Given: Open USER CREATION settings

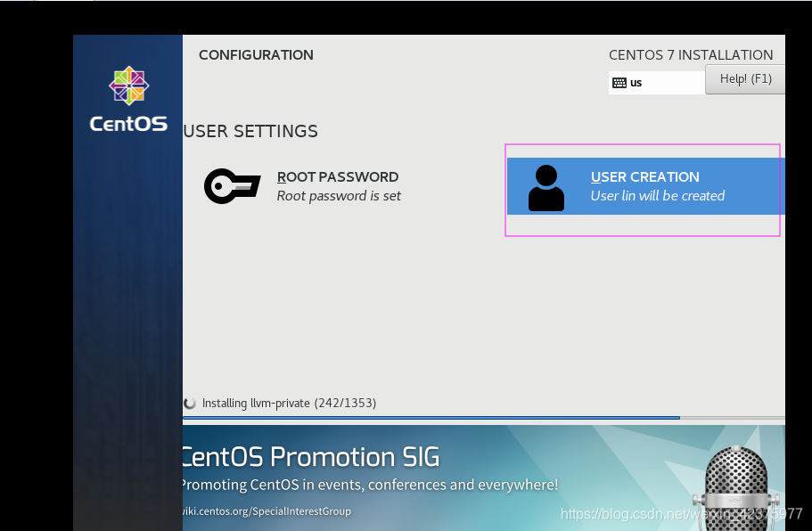Looking at the screenshot, I should click(x=646, y=186).
